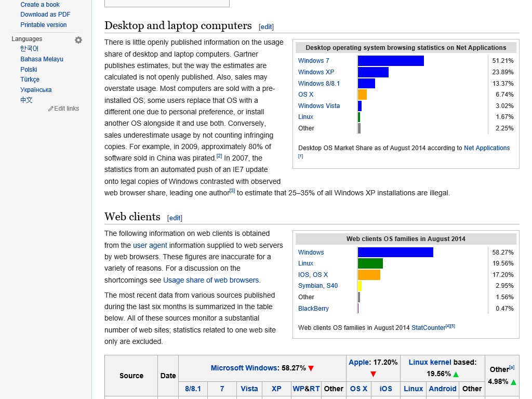Open Usage share of web browsers link

[x=211, y=280]
